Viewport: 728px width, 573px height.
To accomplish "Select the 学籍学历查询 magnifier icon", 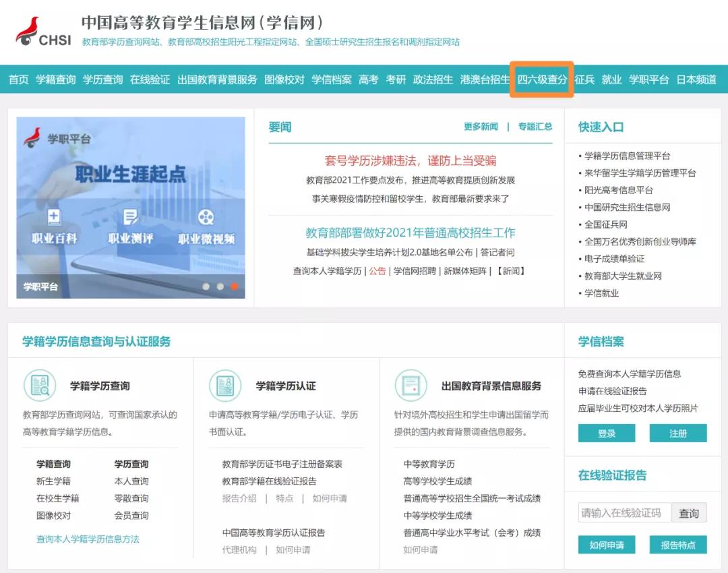I will (x=38, y=386).
